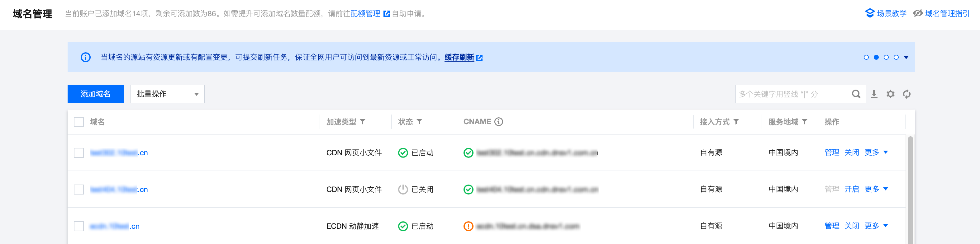980x244 pixels.
Task: Filter by 状态 funnel icon
Action: [419, 122]
